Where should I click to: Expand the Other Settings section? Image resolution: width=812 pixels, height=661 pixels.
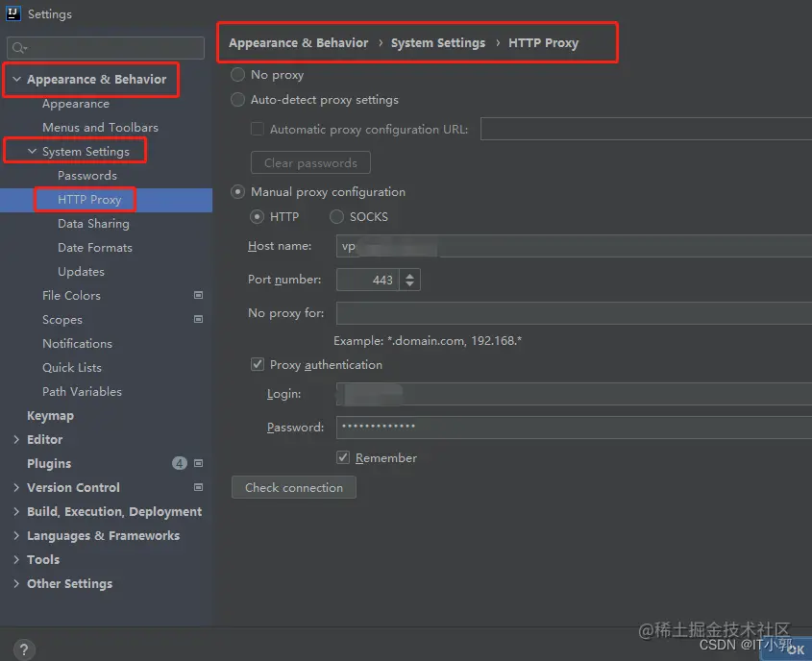pyautogui.click(x=16, y=583)
